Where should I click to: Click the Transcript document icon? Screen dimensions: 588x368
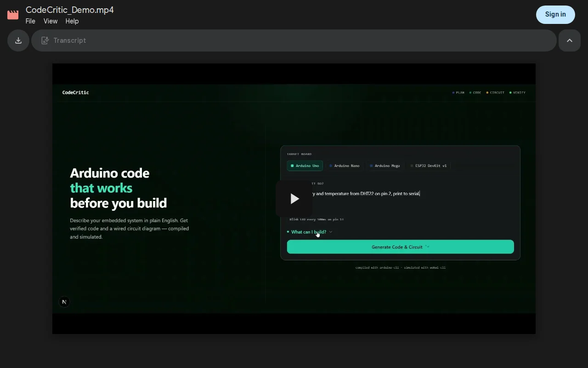(x=45, y=40)
